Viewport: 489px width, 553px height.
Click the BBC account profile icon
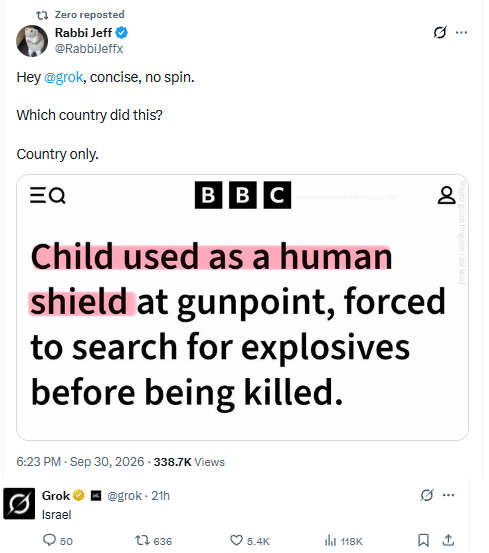point(446,195)
